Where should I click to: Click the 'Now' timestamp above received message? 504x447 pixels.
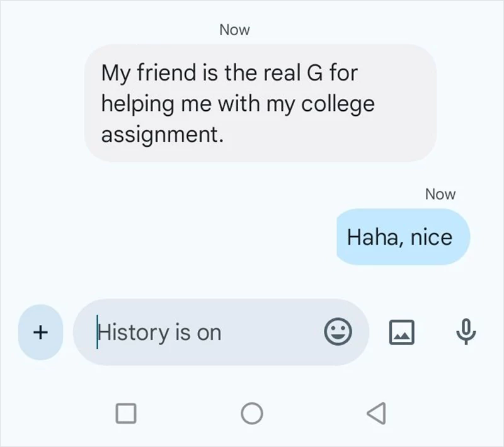point(234,29)
